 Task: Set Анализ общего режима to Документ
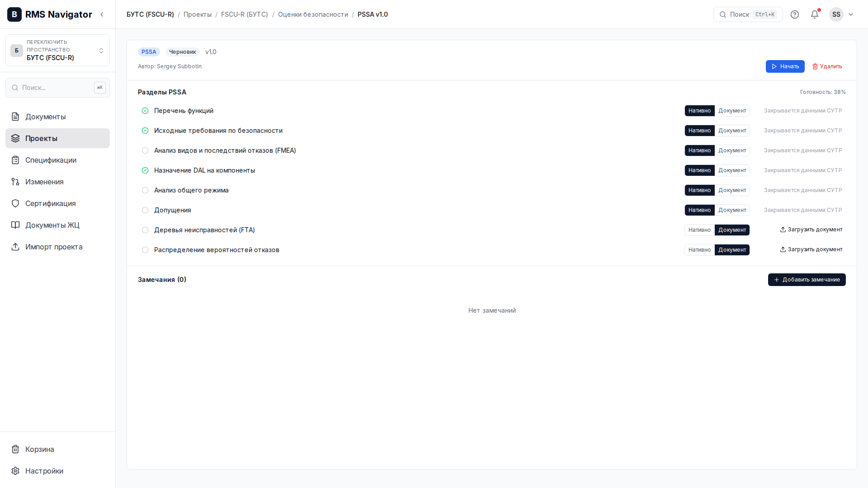(732, 190)
